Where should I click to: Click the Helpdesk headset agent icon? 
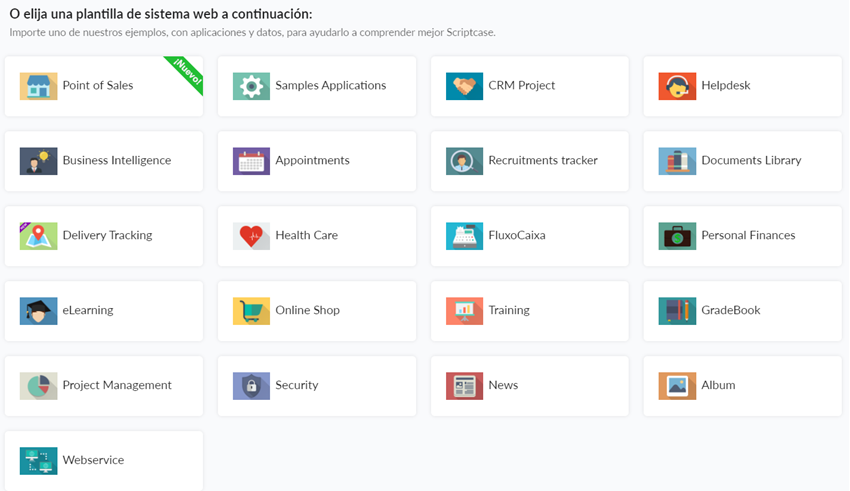[677, 86]
